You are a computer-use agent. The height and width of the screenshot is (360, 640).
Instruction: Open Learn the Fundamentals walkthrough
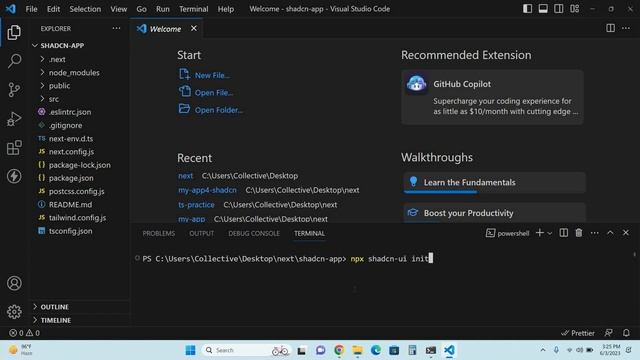click(x=495, y=182)
